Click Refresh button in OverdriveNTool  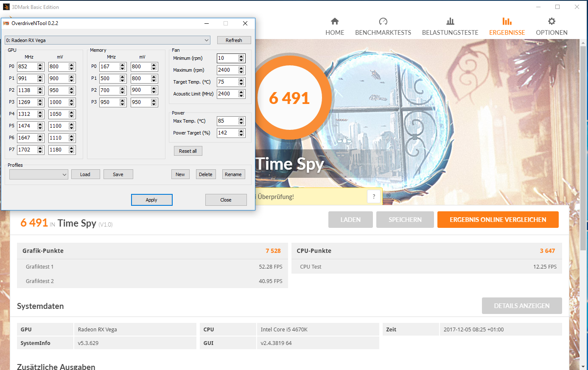(x=234, y=40)
